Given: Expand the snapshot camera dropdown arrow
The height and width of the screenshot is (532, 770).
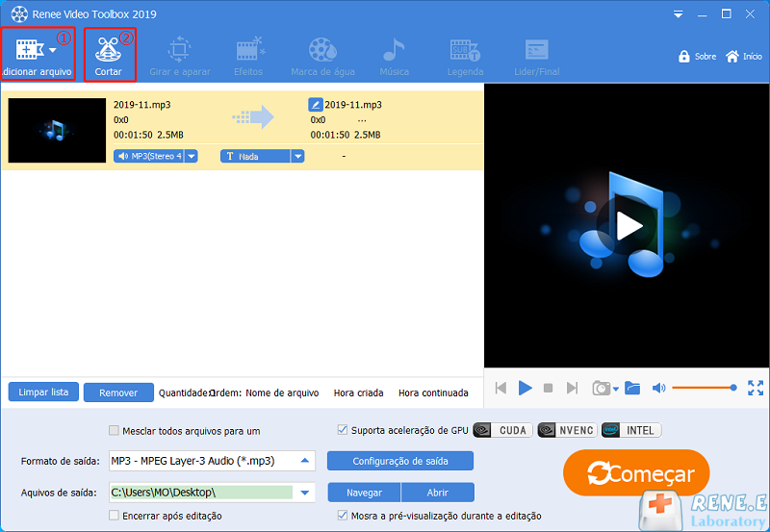Looking at the screenshot, I should click(x=616, y=390).
